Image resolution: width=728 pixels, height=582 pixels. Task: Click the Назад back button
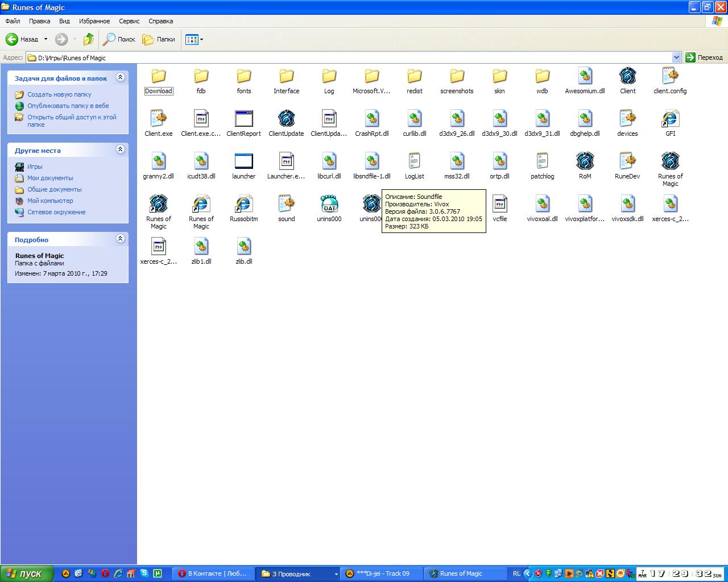tap(22, 39)
